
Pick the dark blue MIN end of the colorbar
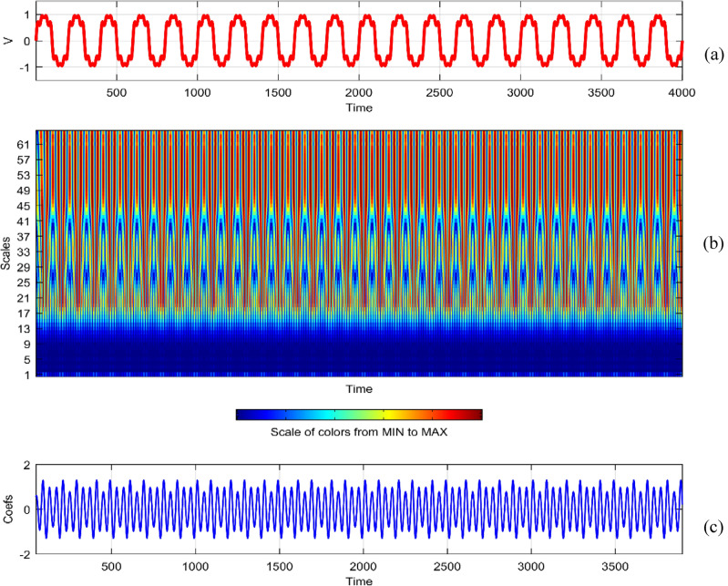click(x=244, y=415)
